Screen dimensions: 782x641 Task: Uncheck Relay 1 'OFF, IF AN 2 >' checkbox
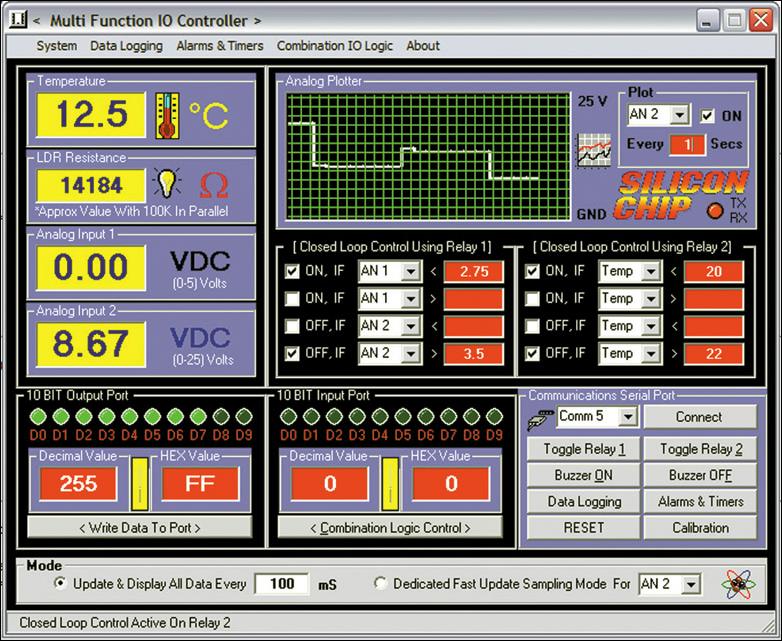coord(292,354)
